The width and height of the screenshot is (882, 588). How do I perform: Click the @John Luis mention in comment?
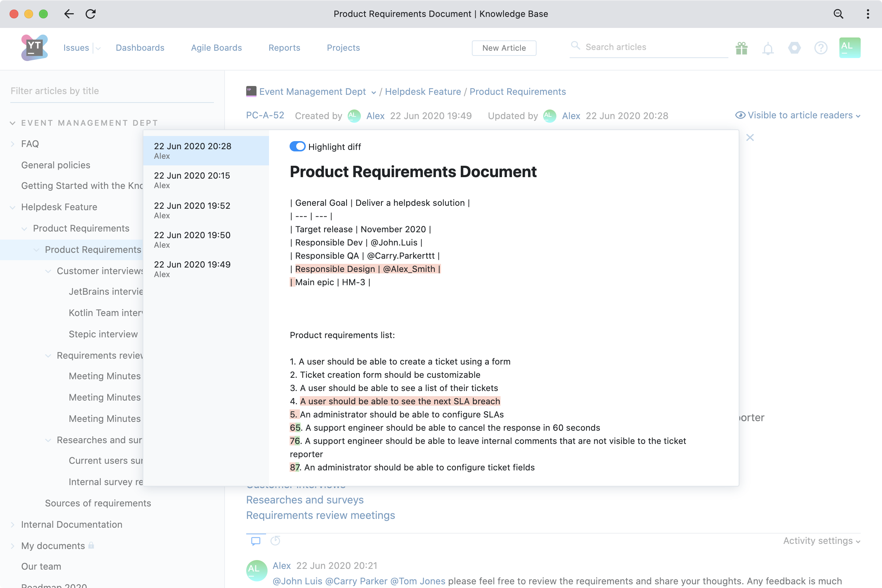point(297,581)
